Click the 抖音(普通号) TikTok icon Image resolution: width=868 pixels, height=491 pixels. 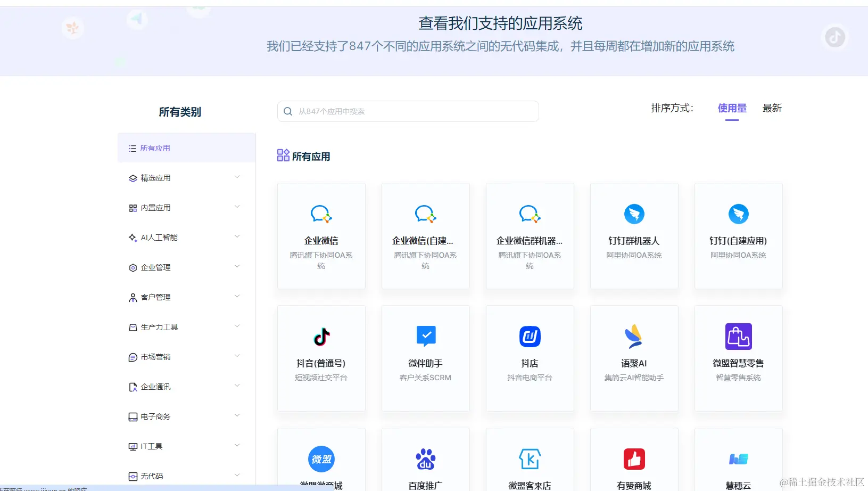(x=321, y=337)
